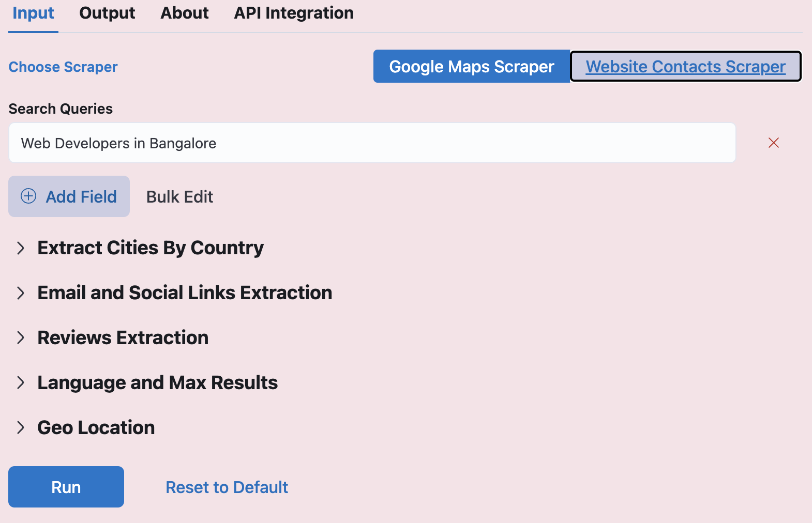Open the About tab

click(x=185, y=13)
